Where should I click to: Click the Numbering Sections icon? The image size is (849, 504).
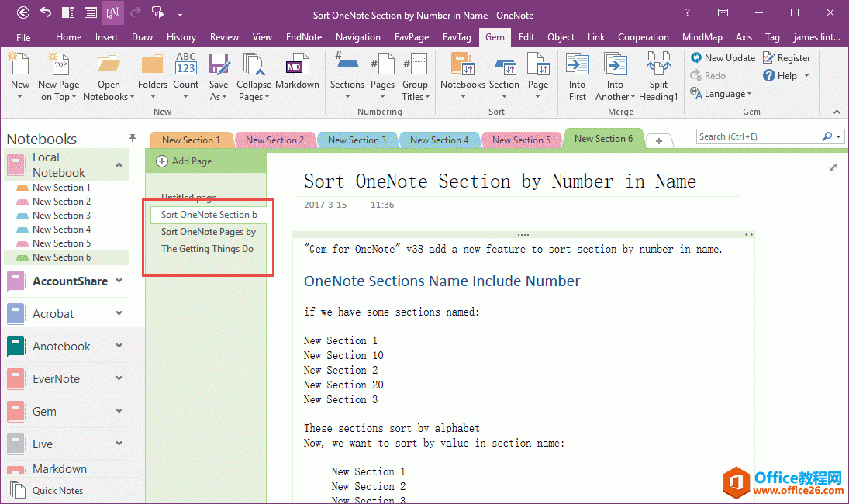[347, 62]
